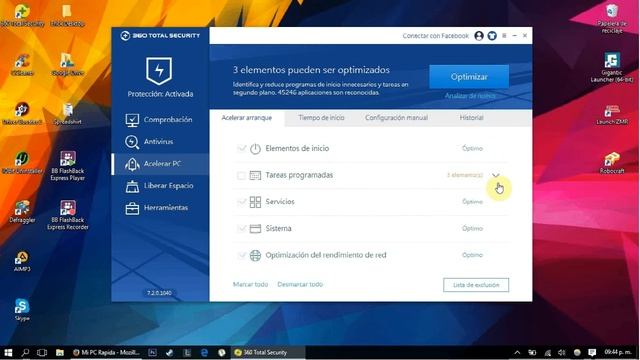The width and height of the screenshot is (640, 360).
Task: Open Configuración manual tab
Action: (396, 118)
